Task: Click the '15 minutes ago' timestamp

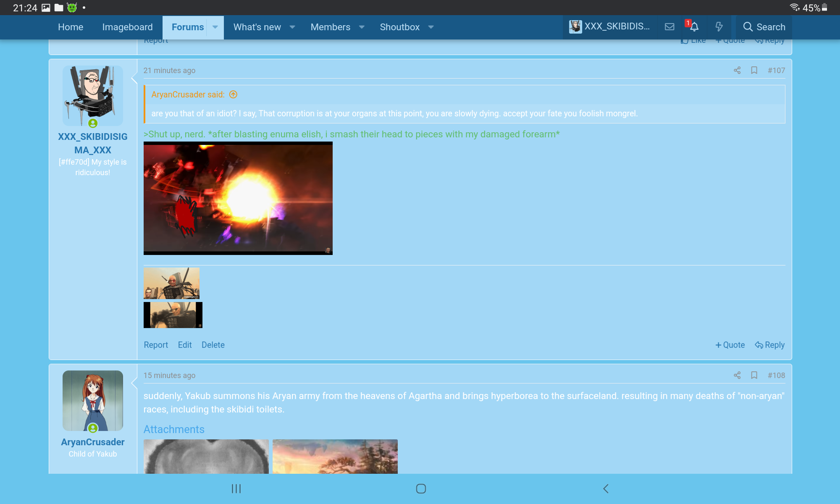Action: click(x=169, y=375)
